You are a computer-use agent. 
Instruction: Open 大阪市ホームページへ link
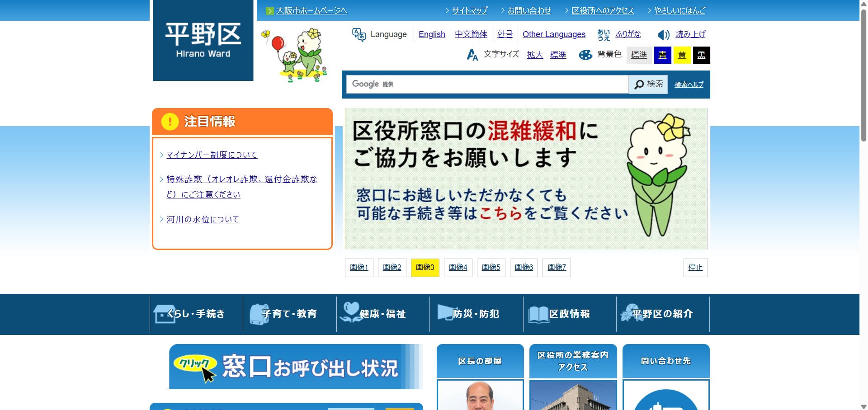(311, 11)
